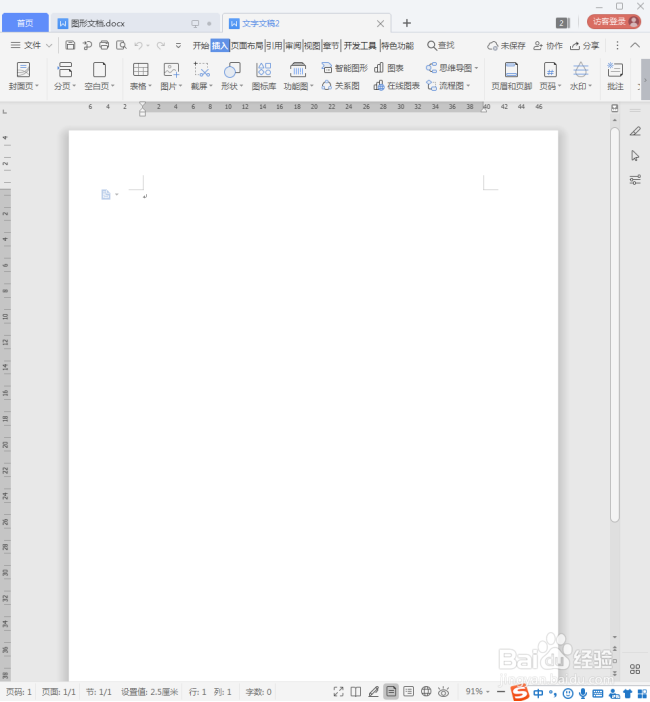This screenshot has height=702, width=650.
Task: Open the 开发工具 ribbon tab
Action: coord(360,46)
